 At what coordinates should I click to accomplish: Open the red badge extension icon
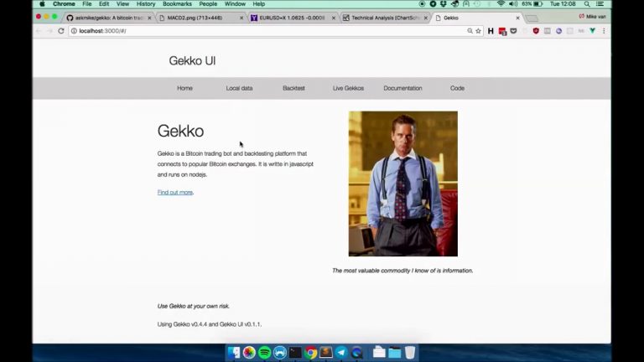[502, 31]
